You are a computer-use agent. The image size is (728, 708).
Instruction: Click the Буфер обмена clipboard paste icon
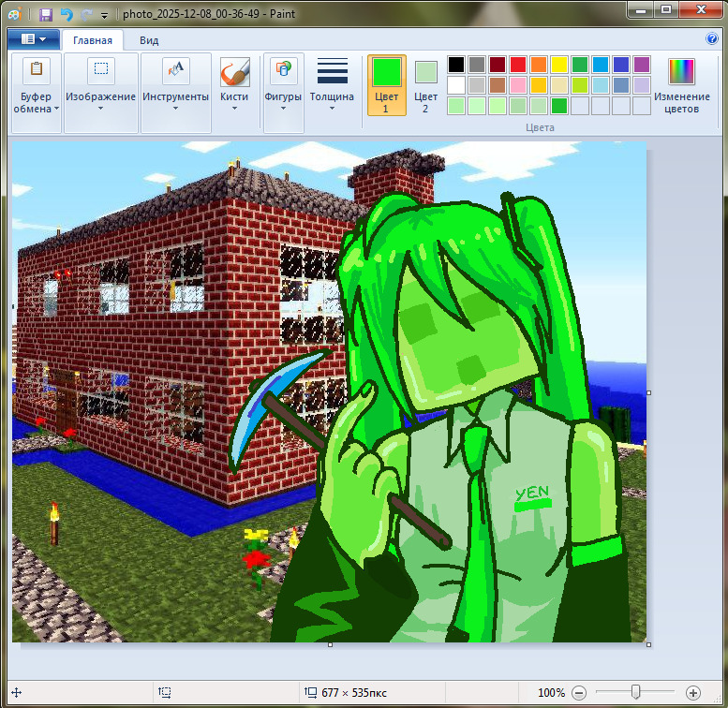(37, 70)
